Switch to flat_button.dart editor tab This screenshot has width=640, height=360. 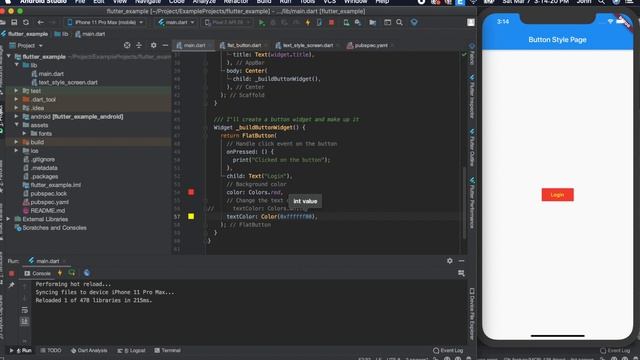pyautogui.click(x=241, y=45)
